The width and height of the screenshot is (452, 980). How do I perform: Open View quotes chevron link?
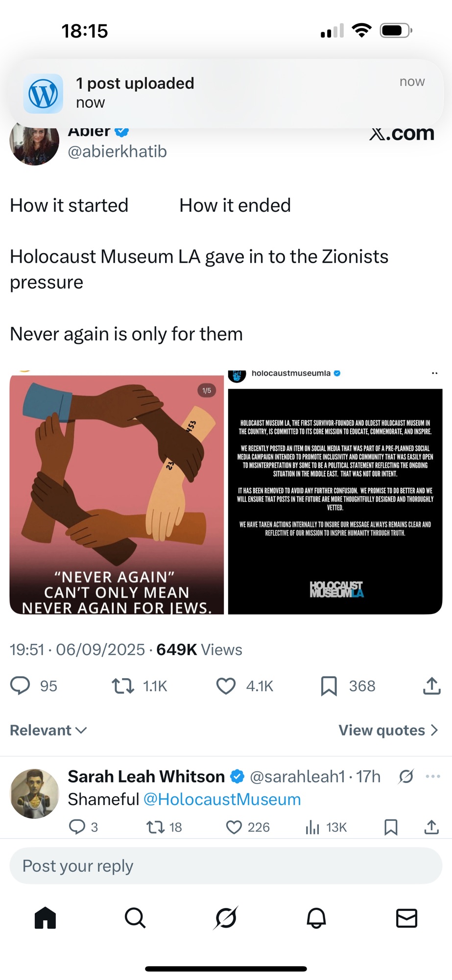(x=388, y=730)
